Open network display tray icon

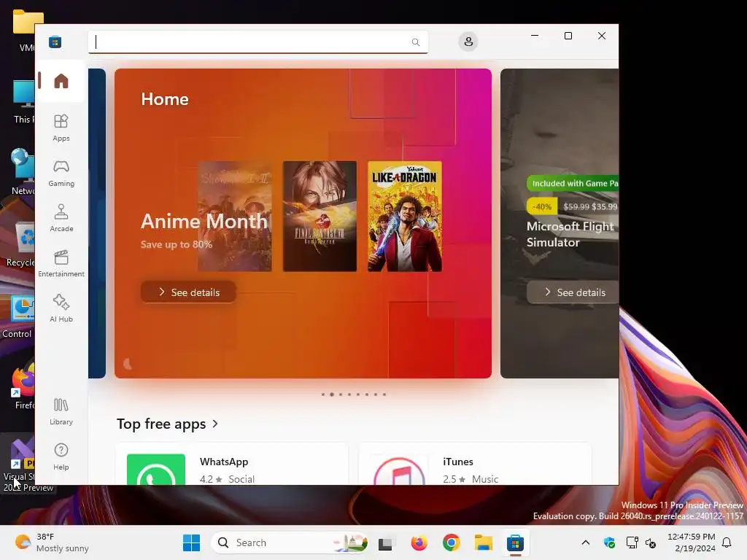632,542
